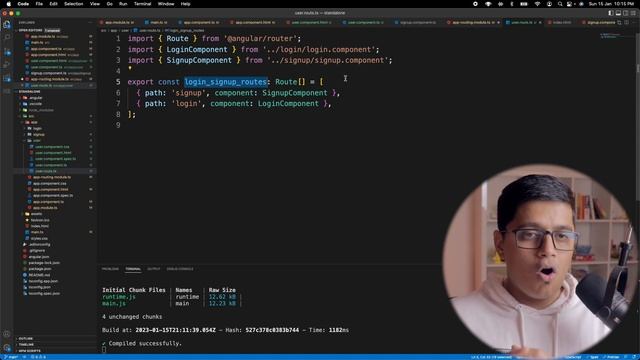Open package-lock.json in the file tree
The width and height of the screenshot is (640, 360).
coord(44,262)
